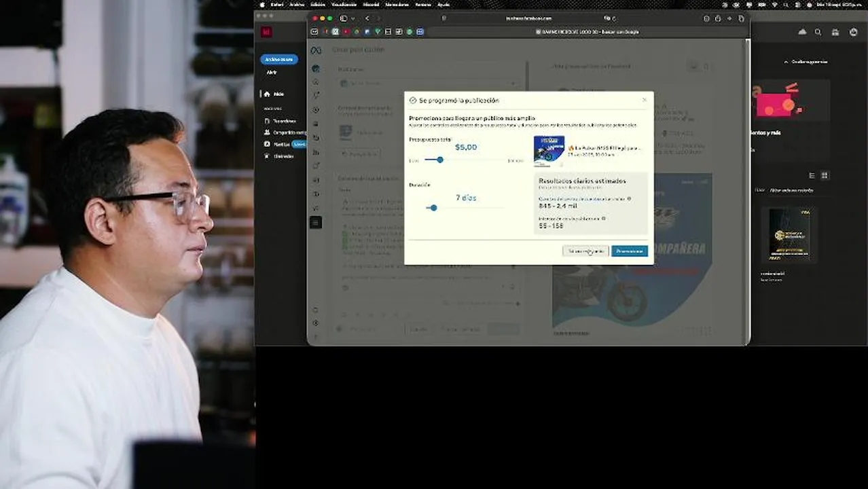Open the Ayuda menu in the menu bar
868x489 pixels.
point(444,4)
